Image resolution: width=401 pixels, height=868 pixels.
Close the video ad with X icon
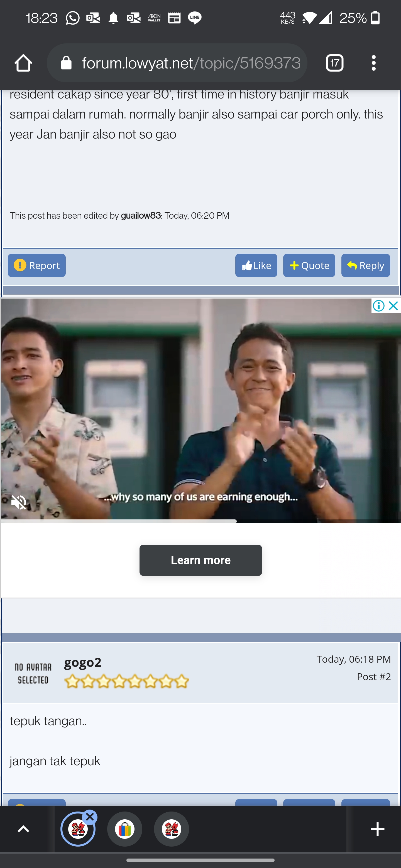[393, 306]
